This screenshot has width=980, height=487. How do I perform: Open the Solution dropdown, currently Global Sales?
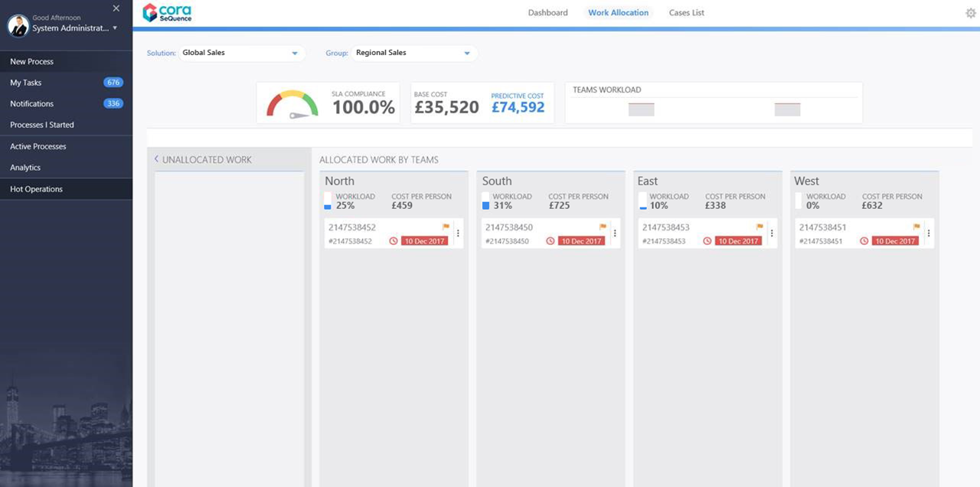(242, 54)
